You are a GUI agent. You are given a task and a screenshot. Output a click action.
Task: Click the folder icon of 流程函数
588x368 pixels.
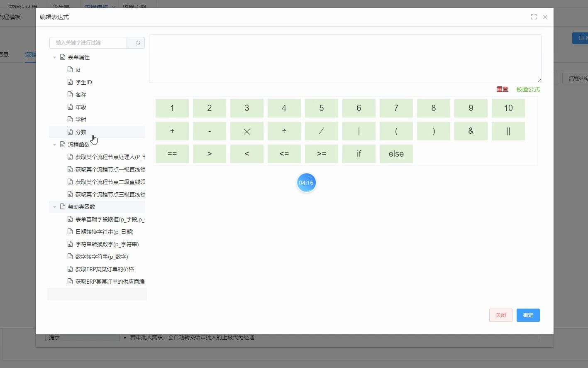(63, 145)
